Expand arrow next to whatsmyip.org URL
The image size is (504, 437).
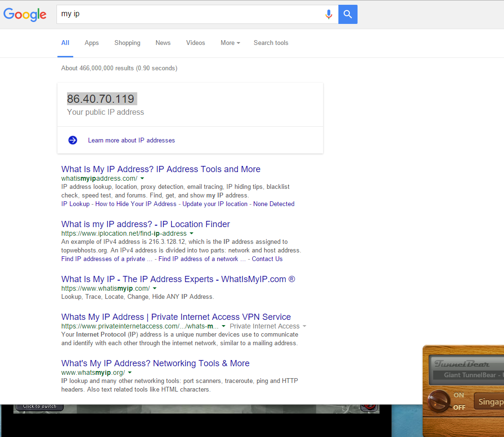(130, 373)
